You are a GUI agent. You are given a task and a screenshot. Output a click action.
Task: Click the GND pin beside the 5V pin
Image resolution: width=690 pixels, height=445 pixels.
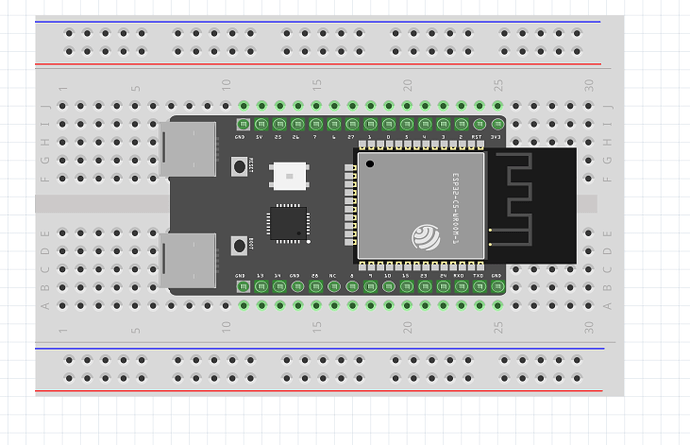243,125
